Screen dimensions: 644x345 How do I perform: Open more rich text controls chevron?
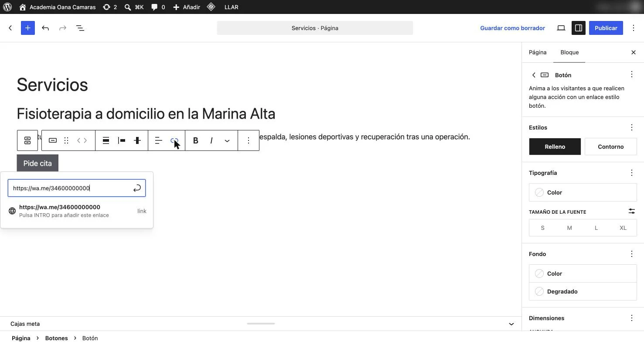tap(227, 140)
